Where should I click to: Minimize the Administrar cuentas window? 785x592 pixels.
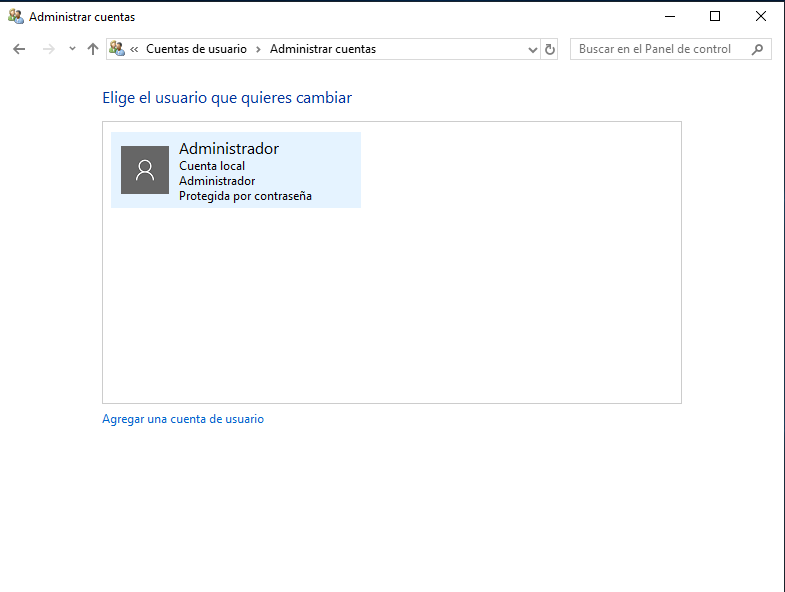(x=670, y=17)
